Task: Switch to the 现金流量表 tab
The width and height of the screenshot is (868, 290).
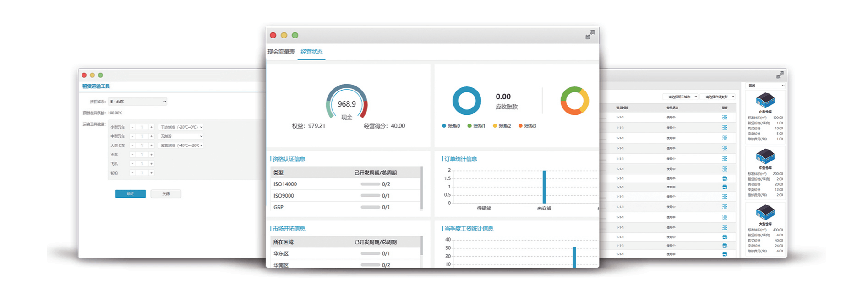Action: (x=281, y=52)
